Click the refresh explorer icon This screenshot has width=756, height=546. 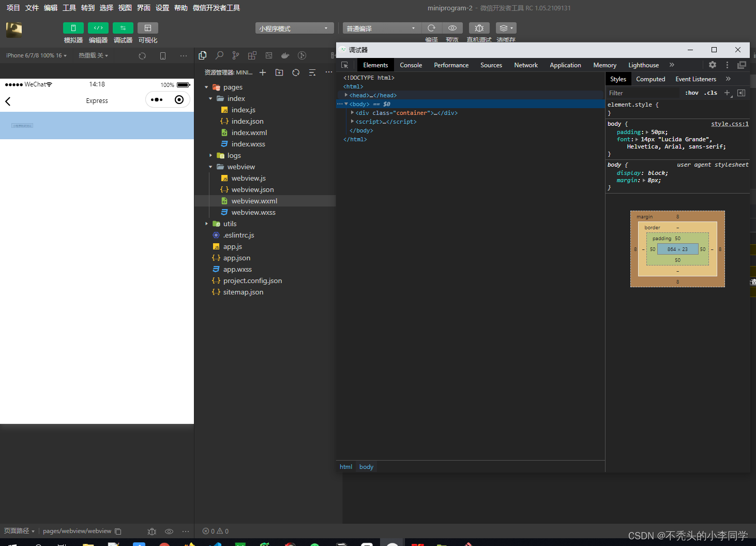pos(296,72)
